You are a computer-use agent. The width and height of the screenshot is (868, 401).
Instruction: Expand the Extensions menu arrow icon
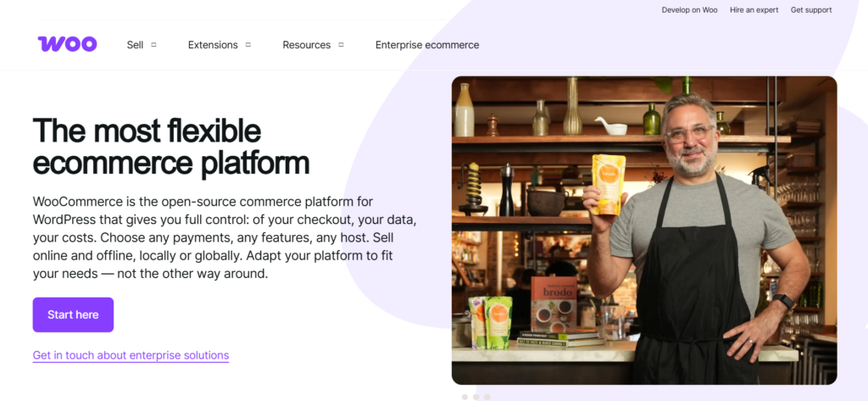click(248, 45)
